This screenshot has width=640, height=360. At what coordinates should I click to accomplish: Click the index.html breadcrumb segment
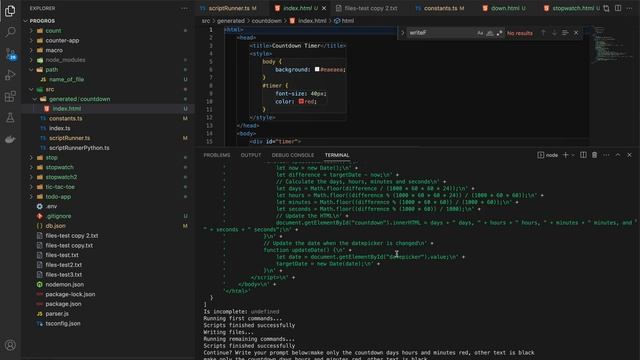coord(312,21)
